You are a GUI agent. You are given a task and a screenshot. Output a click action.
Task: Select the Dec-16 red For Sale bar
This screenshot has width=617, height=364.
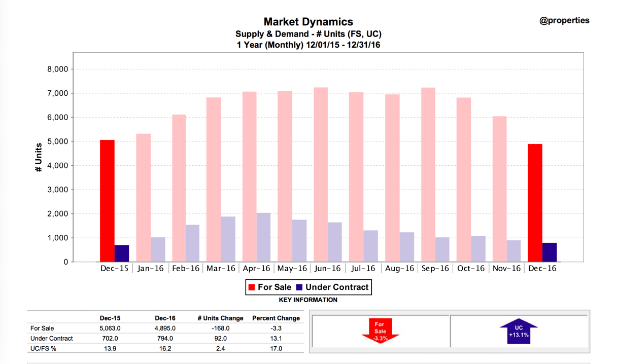[535, 203]
